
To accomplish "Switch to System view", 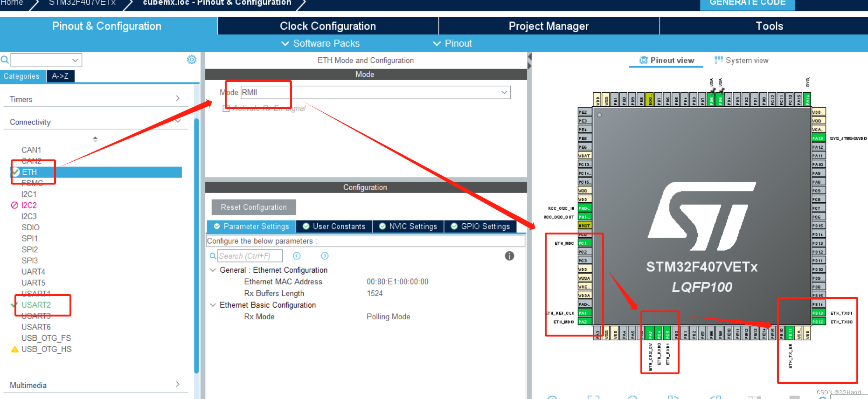I will click(x=742, y=60).
